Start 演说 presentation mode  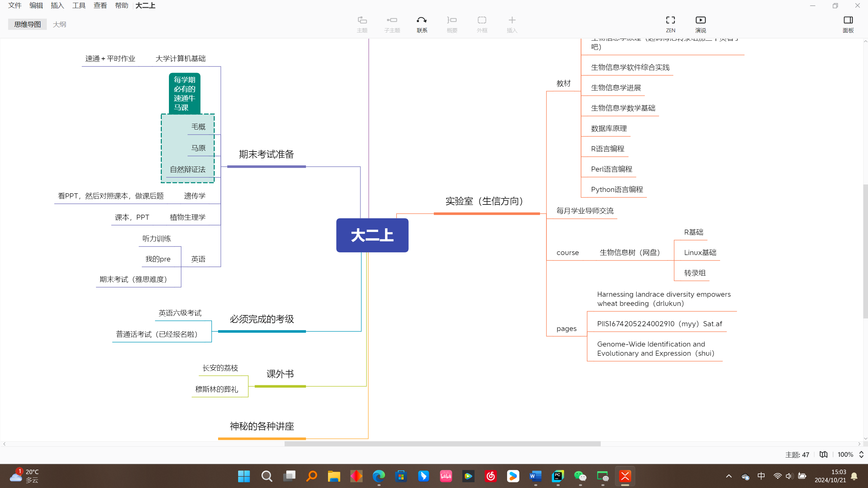click(x=700, y=24)
